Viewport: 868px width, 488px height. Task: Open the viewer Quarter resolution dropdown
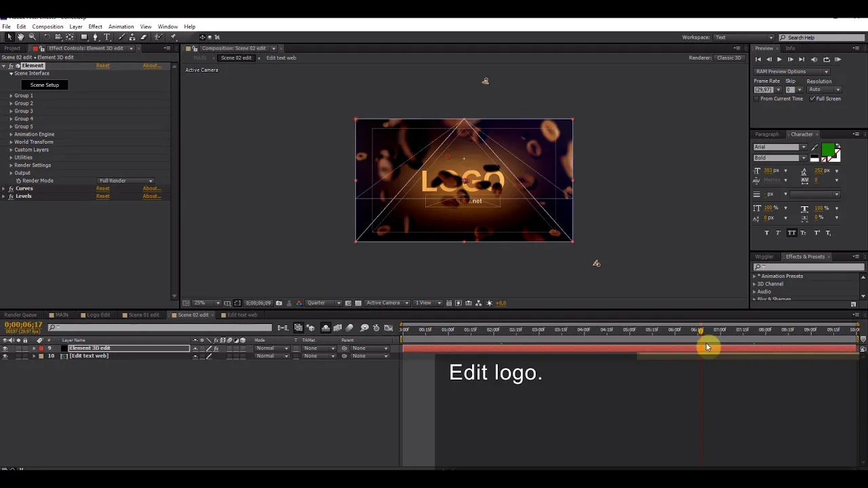pyautogui.click(x=324, y=303)
